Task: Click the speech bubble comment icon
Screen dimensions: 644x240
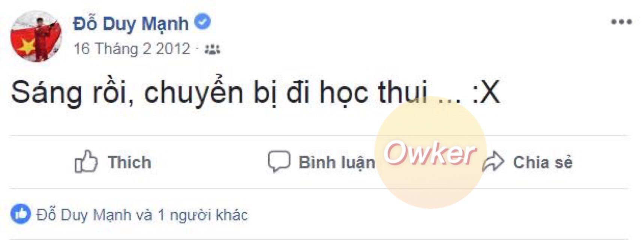Action: [x=279, y=162]
